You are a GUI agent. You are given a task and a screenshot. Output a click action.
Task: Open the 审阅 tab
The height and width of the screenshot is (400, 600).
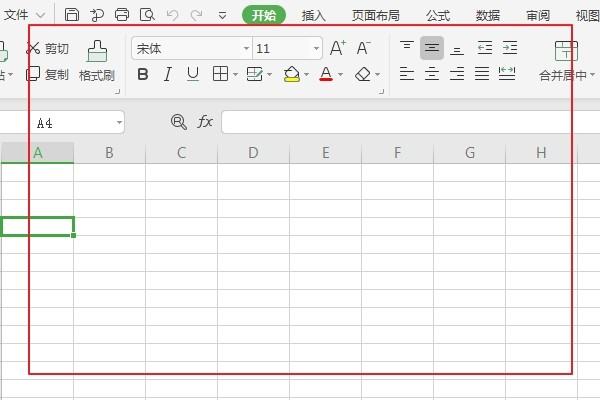click(x=538, y=15)
